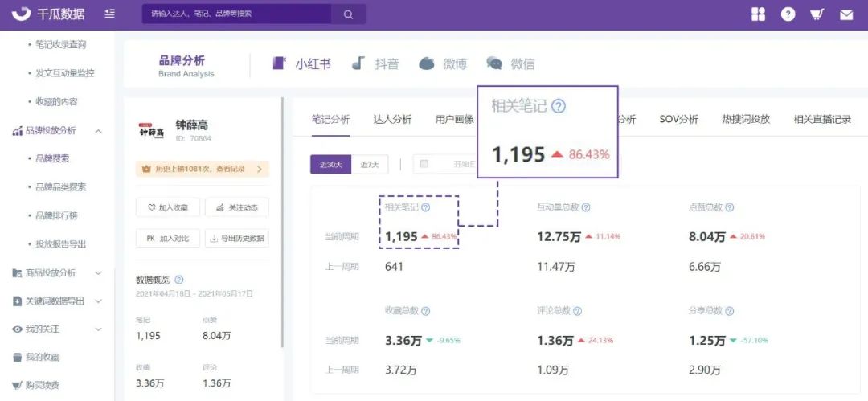Select the 微博 platform icon
Image resolution: width=868 pixels, height=401 pixels.
(x=426, y=63)
